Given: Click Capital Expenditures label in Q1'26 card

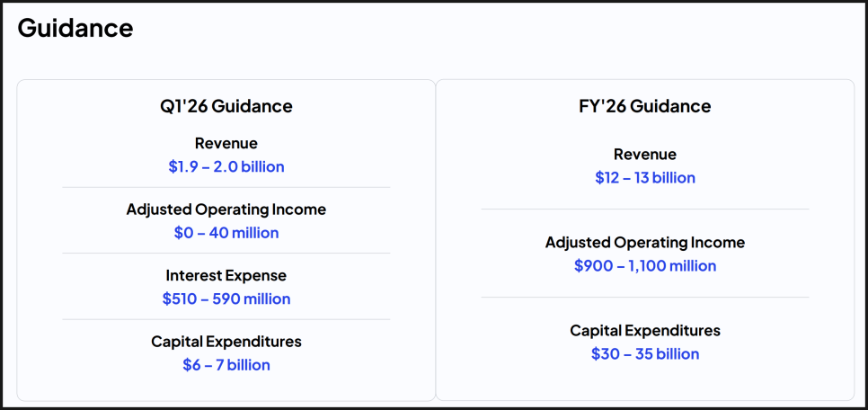Looking at the screenshot, I should (x=226, y=342).
